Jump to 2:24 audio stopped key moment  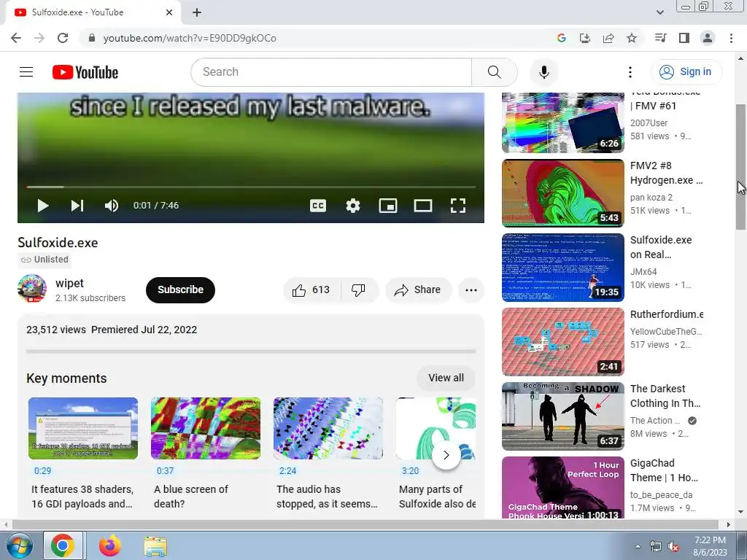click(x=328, y=428)
